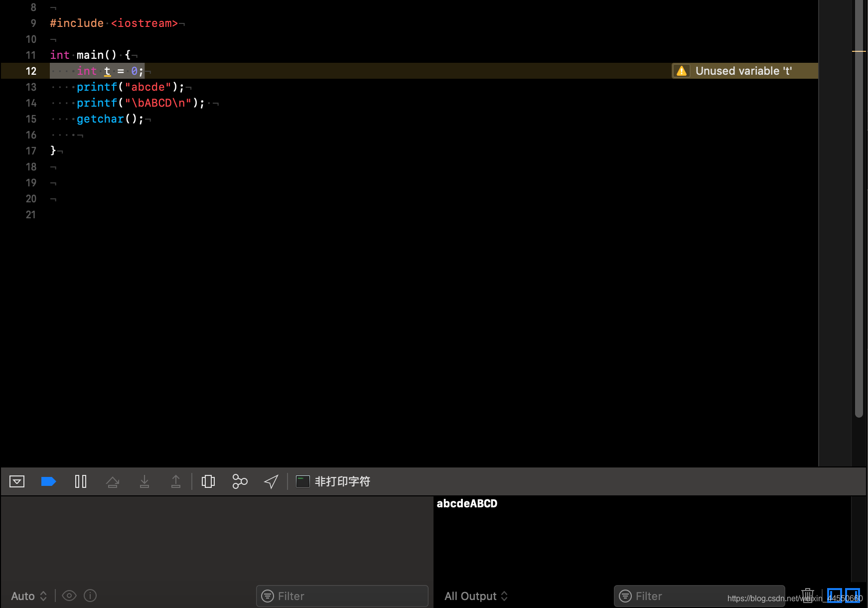868x608 pixels.
Task: Open the Auto variables scope dropdown
Action: [x=29, y=596]
